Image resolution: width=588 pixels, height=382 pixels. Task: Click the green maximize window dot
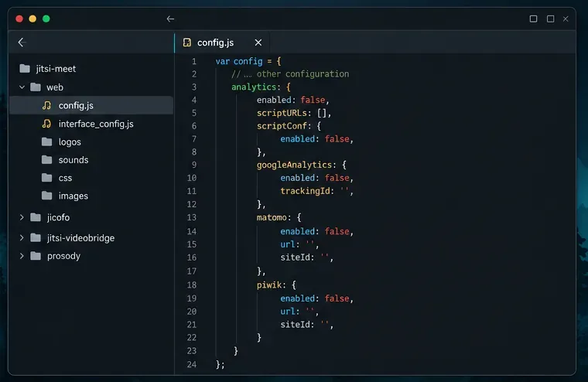46,19
